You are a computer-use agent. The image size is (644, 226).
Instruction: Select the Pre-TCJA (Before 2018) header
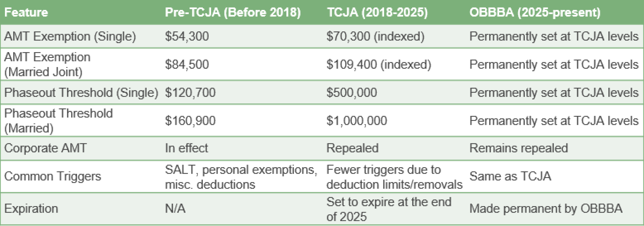tap(233, 12)
